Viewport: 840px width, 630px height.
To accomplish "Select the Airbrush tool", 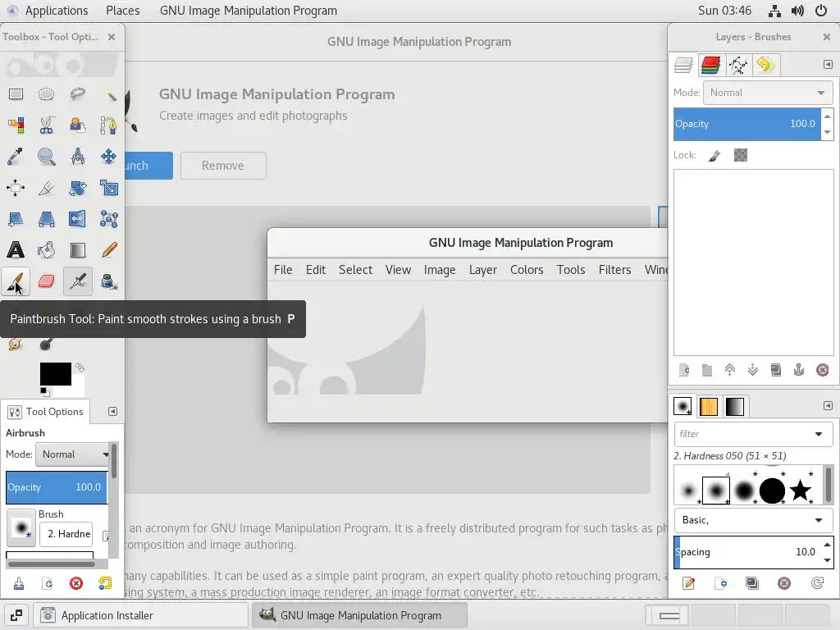I will coord(78,281).
